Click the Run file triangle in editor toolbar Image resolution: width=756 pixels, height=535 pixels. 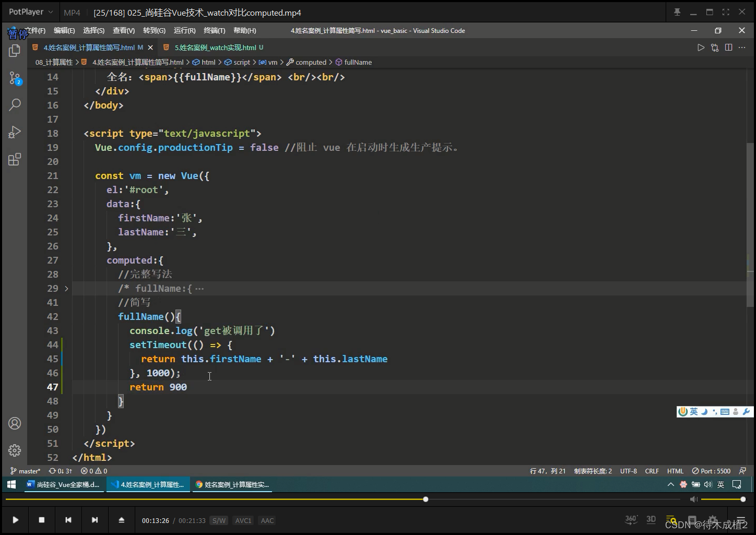[x=701, y=47]
